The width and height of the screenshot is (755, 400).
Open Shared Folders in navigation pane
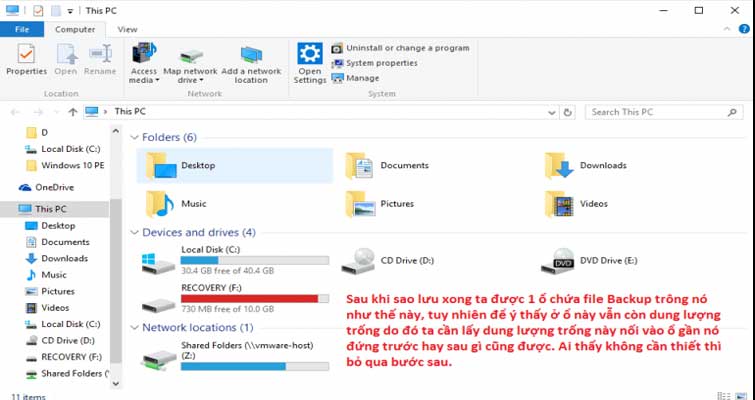pyautogui.click(x=65, y=374)
